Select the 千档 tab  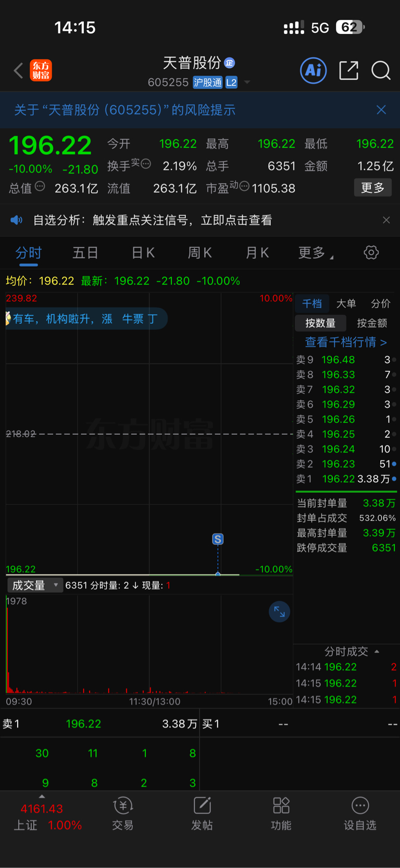click(312, 303)
